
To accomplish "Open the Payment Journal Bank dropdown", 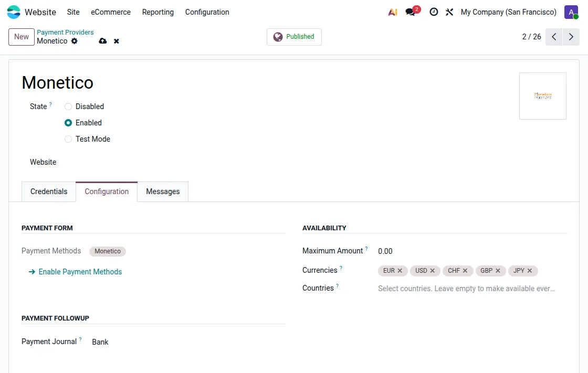I will pyautogui.click(x=188, y=342).
